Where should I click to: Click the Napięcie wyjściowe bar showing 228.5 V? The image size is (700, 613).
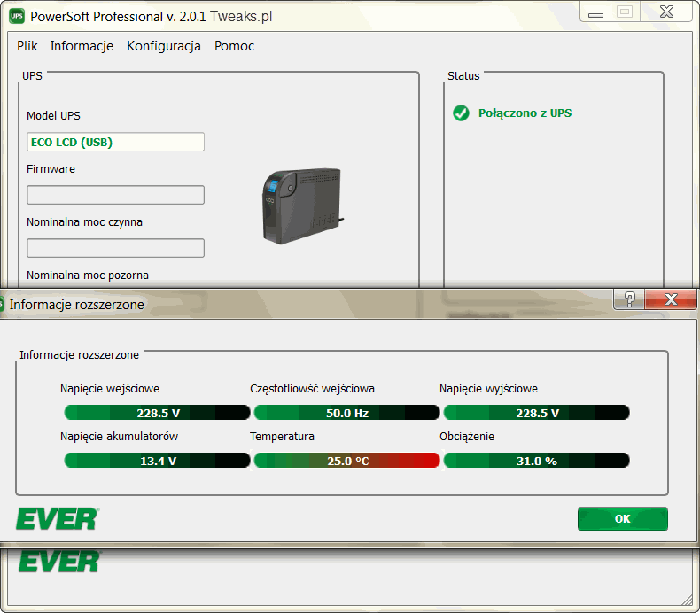click(x=537, y=413)
